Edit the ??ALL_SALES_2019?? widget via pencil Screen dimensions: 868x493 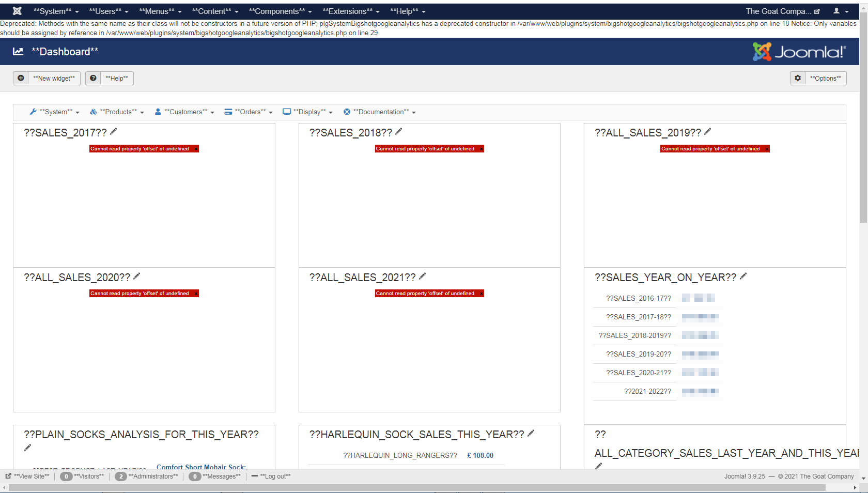(708, 132)
